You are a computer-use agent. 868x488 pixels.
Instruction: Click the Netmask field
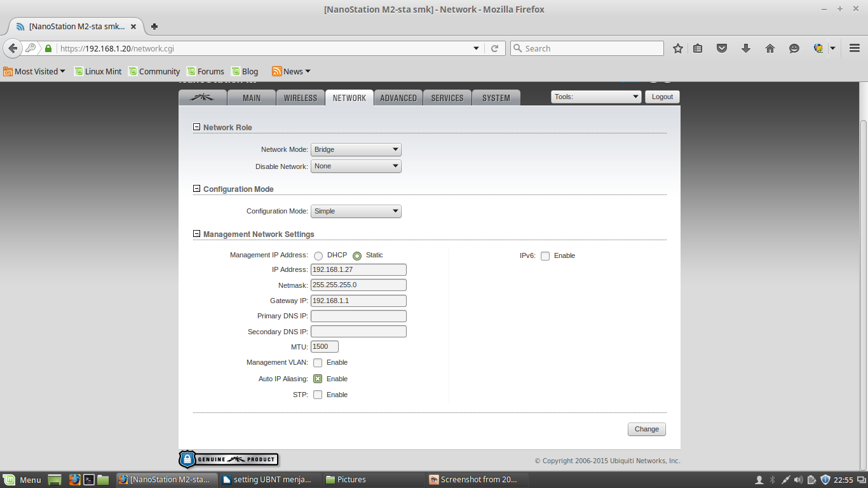(358, 285)
